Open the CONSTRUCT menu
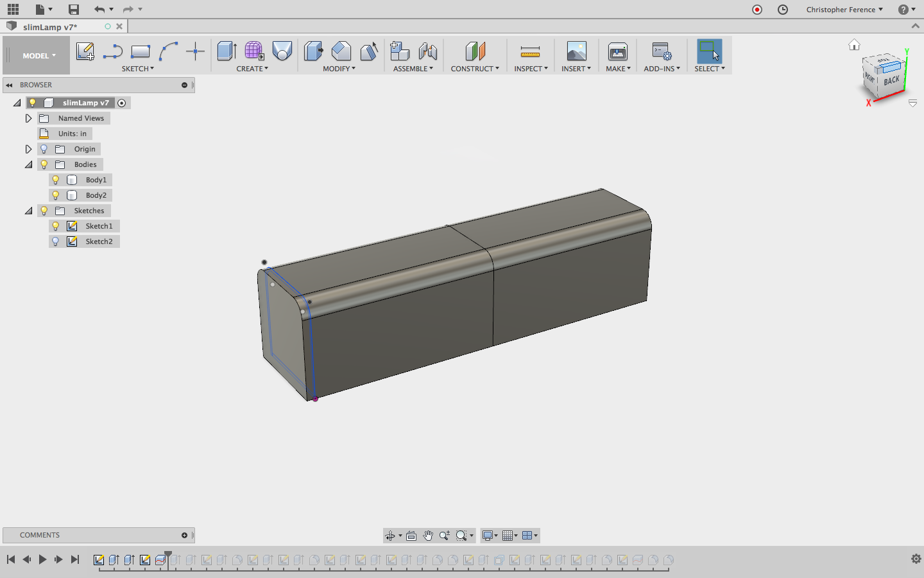The height and width of the screenshot is (578, 924). [475, 69]
